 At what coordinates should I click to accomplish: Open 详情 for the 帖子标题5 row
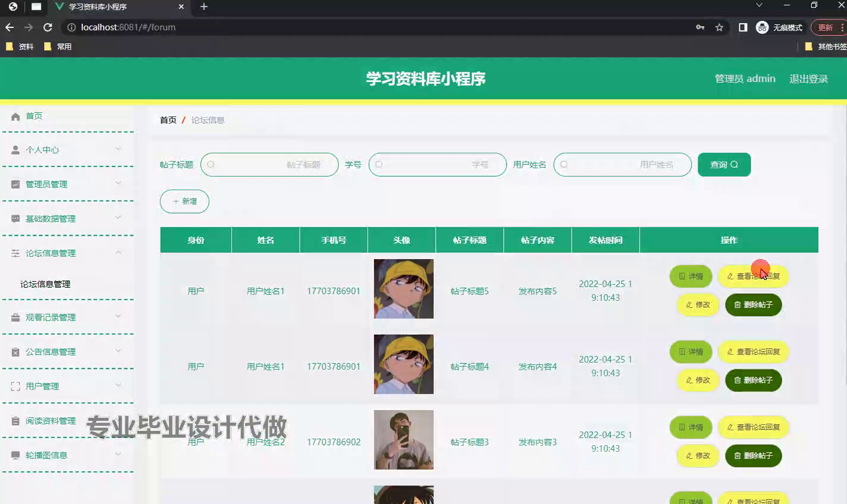[x=691, y=276]
